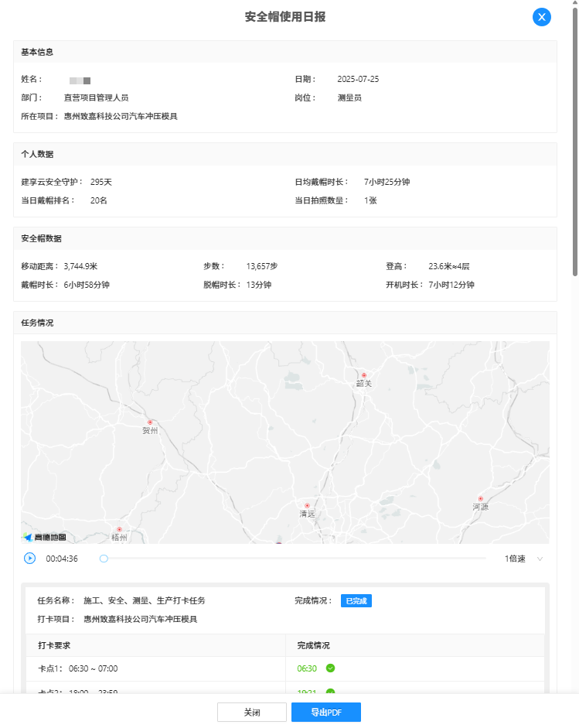Click the playback progress slider handle
This screenshot has height=728, width=579.
click(104, 558)
